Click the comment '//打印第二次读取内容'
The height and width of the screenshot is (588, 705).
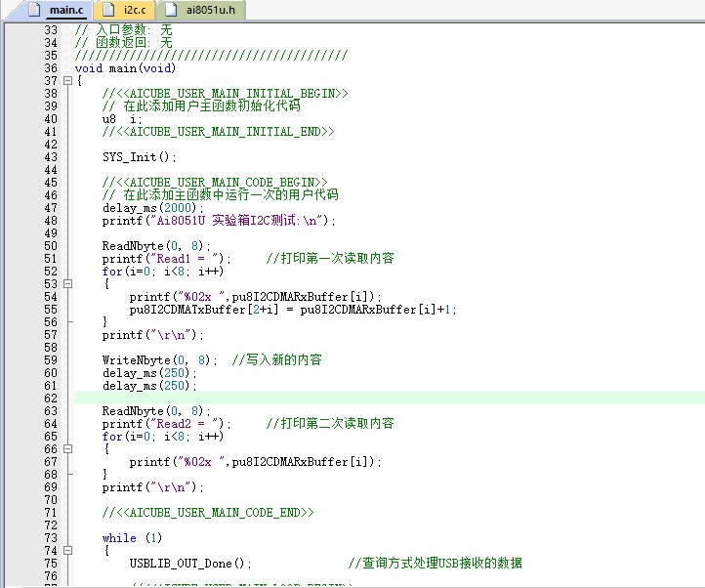click(330, 424)
